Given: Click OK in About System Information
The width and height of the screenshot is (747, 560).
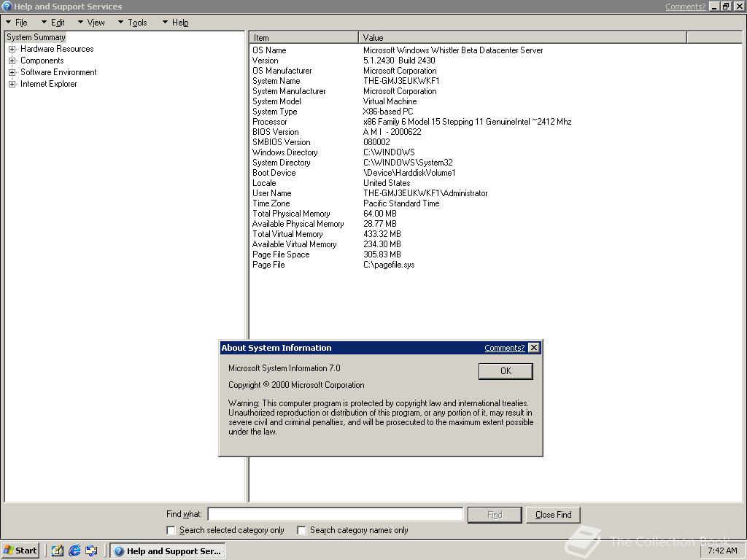Looking at the screenshot, I should (x=506, y=371).
